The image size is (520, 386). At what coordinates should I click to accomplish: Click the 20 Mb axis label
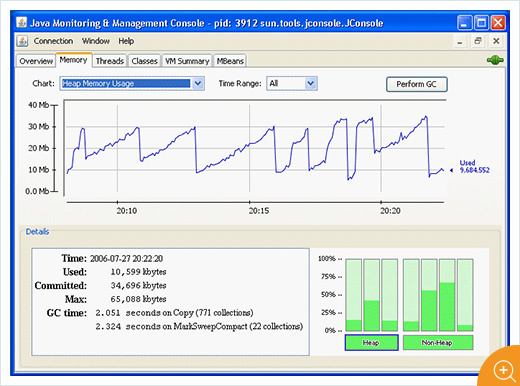39,148
